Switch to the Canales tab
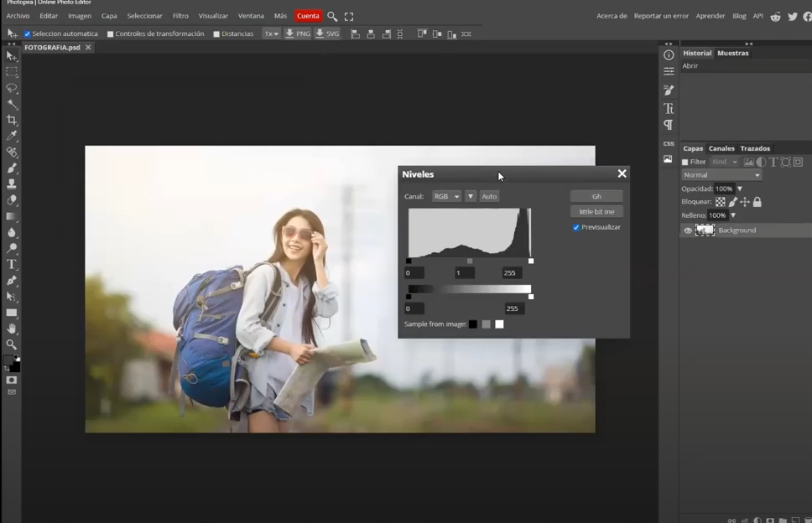Screen dimensions: 812x523 tap(721, 148)
